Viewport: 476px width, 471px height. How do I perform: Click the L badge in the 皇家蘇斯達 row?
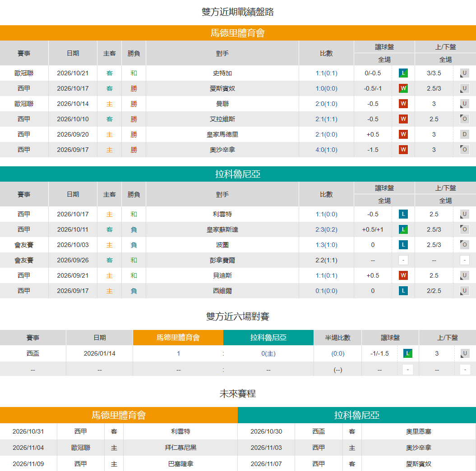click(403, 229)
